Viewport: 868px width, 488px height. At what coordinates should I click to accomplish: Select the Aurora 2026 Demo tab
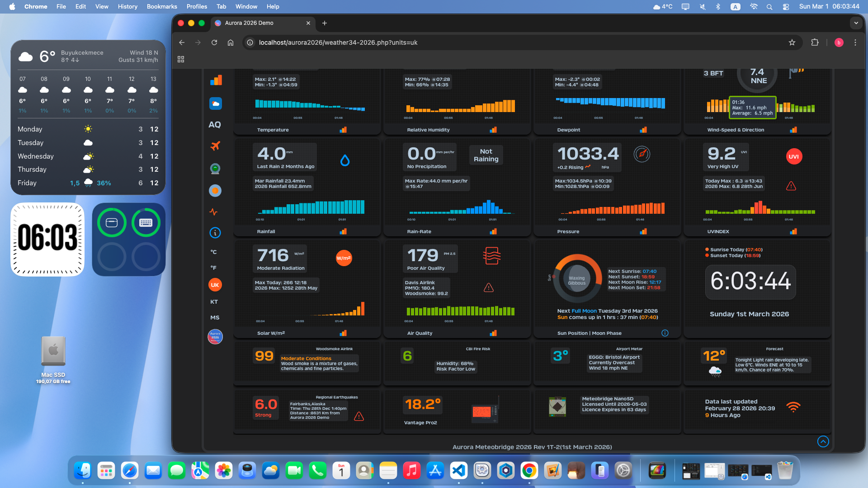click(x=258, y=23)
